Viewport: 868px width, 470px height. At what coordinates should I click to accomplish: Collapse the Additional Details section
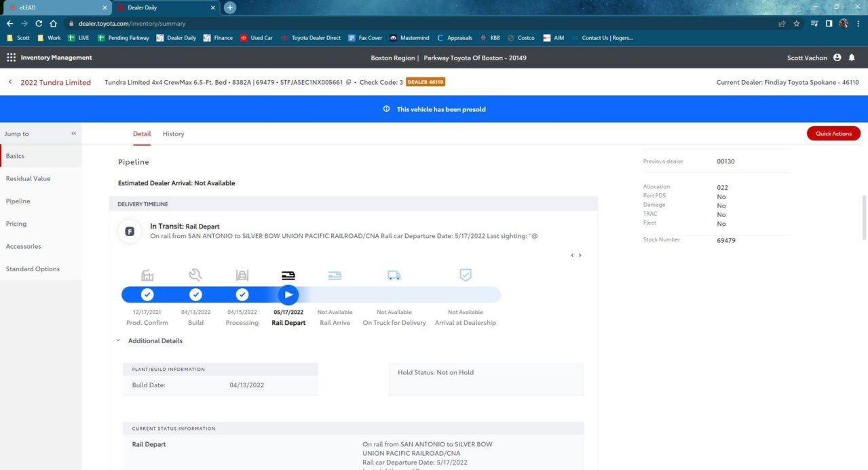click(x=118, y=340)
